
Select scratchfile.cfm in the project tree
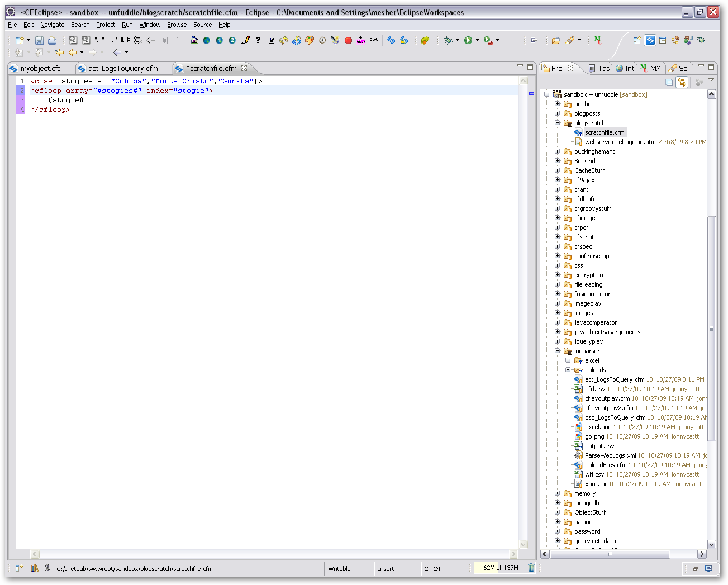(605, 132)
